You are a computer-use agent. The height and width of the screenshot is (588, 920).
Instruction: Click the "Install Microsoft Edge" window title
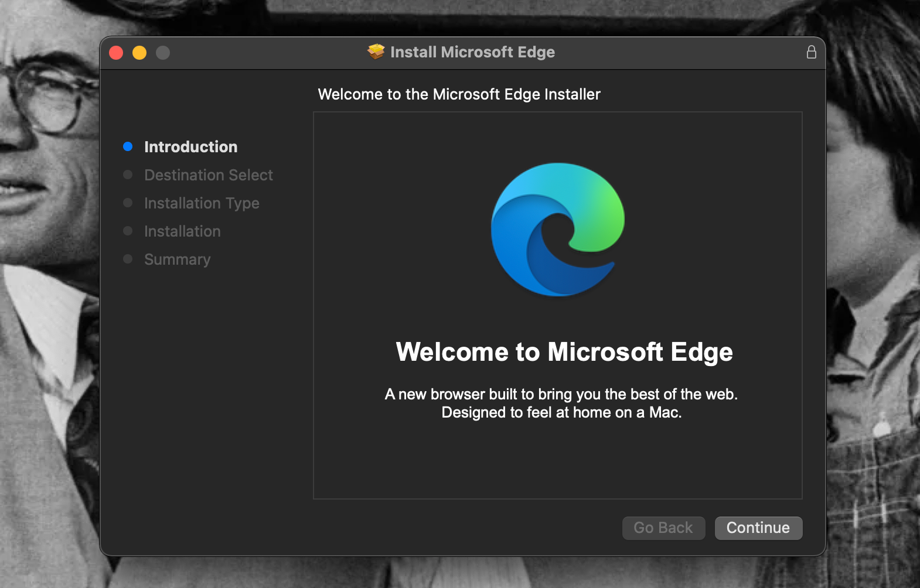click(472, 52)
